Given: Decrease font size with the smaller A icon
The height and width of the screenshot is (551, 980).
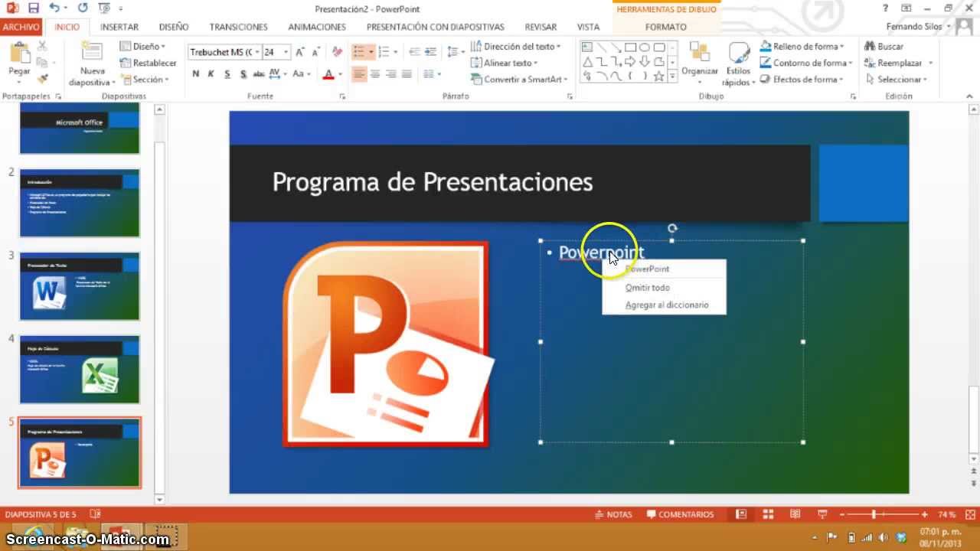Looking at the screenshot, I should (x=316, y=52).
